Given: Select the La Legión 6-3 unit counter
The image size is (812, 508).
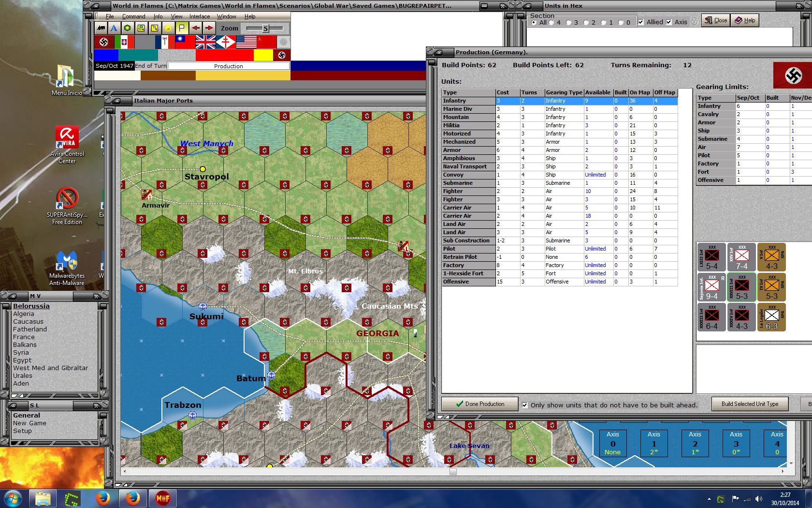Looking at the screenshot, I should point(771,317).
